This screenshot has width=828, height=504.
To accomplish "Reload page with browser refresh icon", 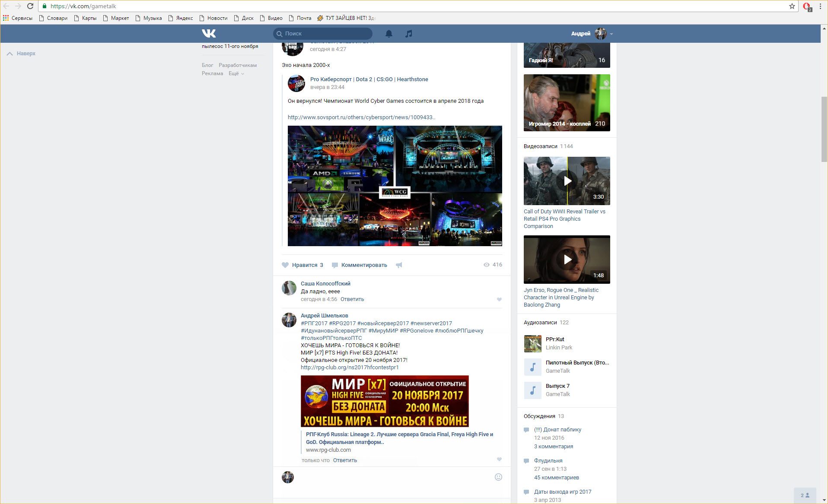I will 30,6.
